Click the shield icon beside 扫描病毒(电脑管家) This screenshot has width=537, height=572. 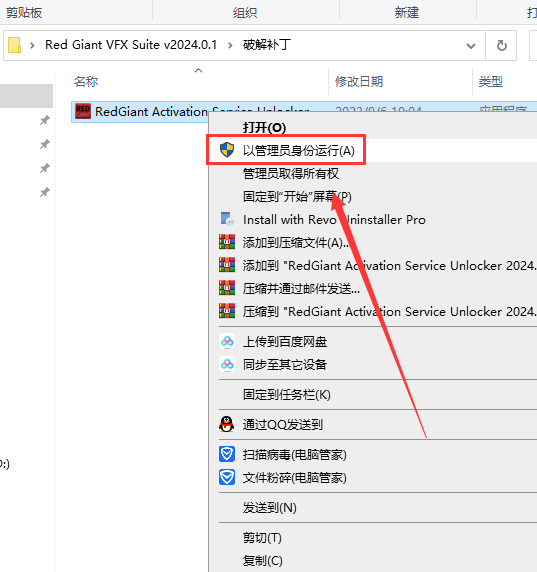pyautogui.click(x=227, y=454)
